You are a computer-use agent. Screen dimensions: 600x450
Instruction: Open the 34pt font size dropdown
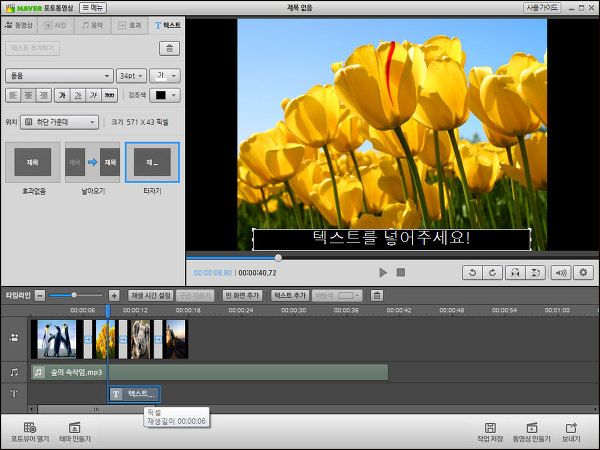tap(131, 76)
